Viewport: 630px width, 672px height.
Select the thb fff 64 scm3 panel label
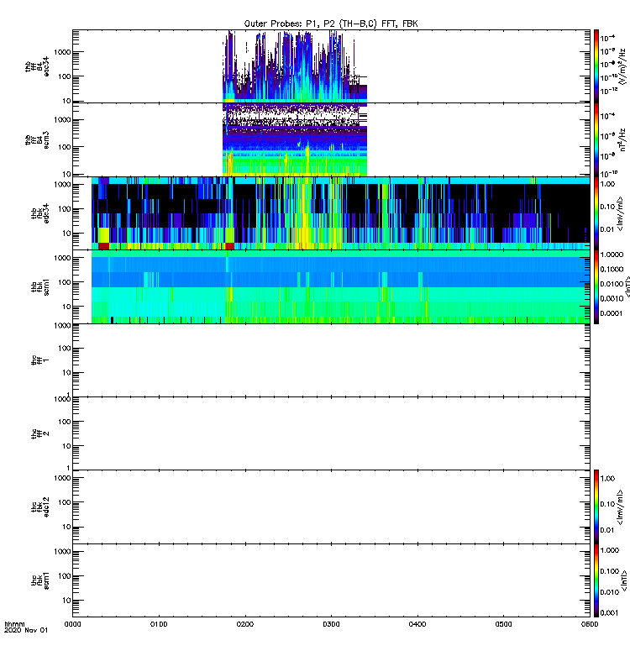coord(37,139)
